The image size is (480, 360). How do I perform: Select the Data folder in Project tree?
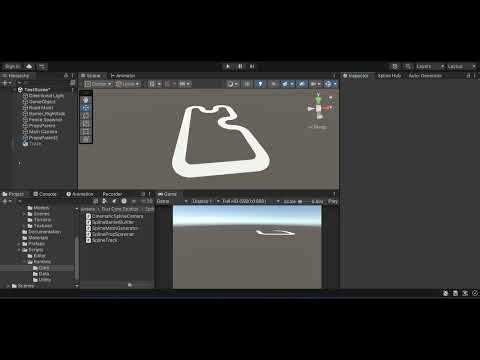pos(44,274)
